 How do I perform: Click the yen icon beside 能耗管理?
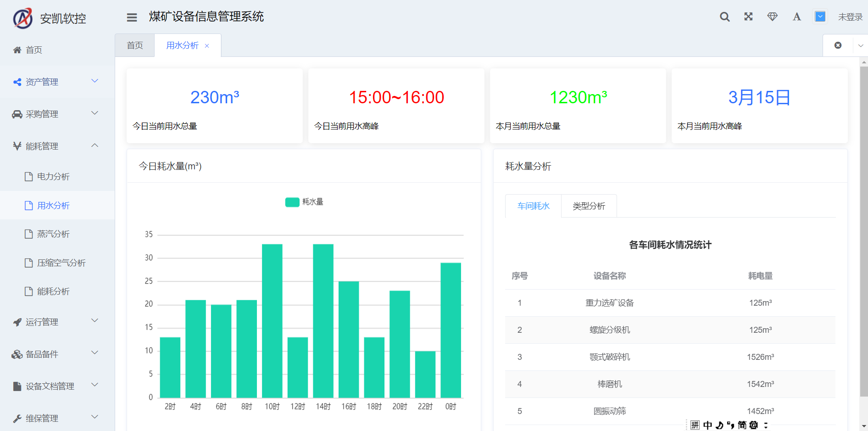click(x=17, y=146)
